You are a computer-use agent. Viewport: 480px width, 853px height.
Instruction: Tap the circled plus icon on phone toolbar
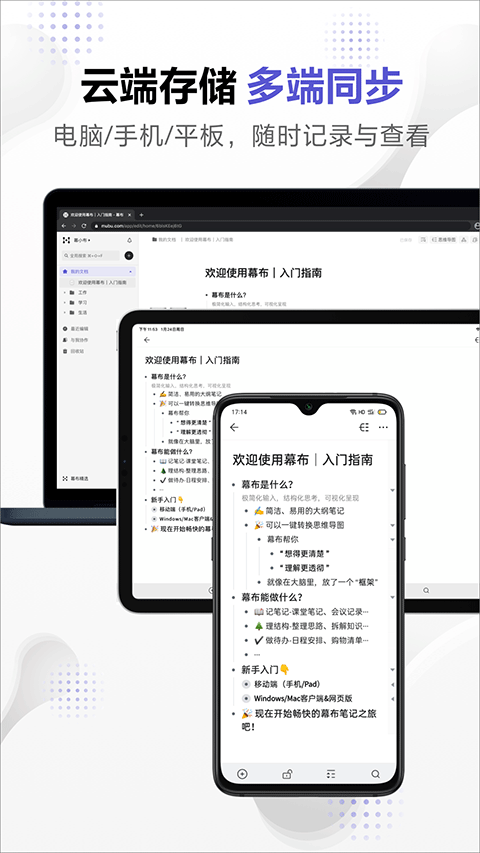pyautogui.click(x=243, y=774)
